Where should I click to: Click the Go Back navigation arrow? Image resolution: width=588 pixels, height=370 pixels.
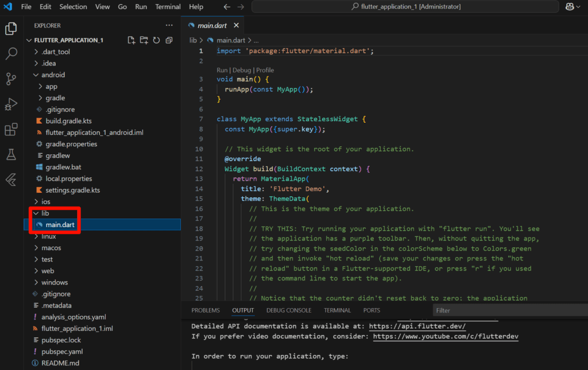[x=227, y=7]
